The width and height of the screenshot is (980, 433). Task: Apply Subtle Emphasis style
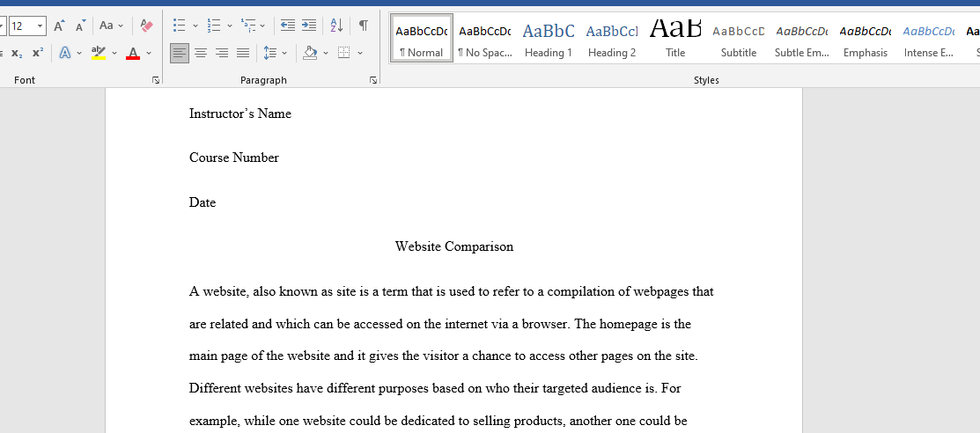coord(802,39)
